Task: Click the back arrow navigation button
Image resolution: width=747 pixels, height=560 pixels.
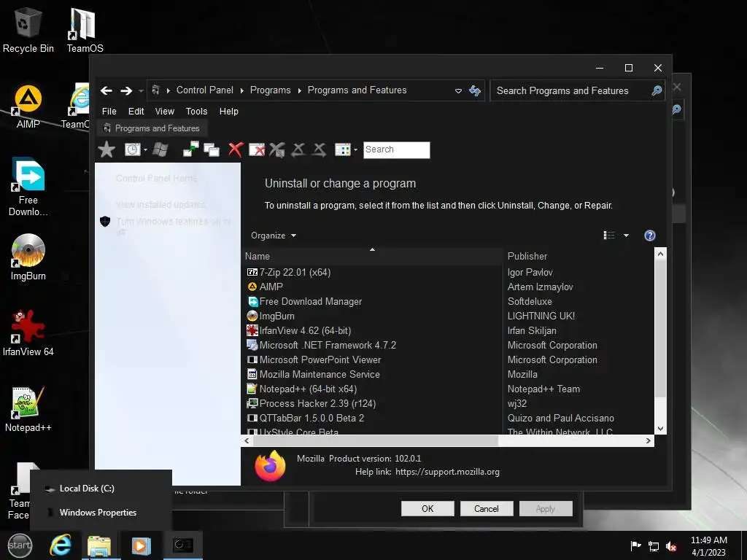Action: pyautogui.click(x=107, y=90)
